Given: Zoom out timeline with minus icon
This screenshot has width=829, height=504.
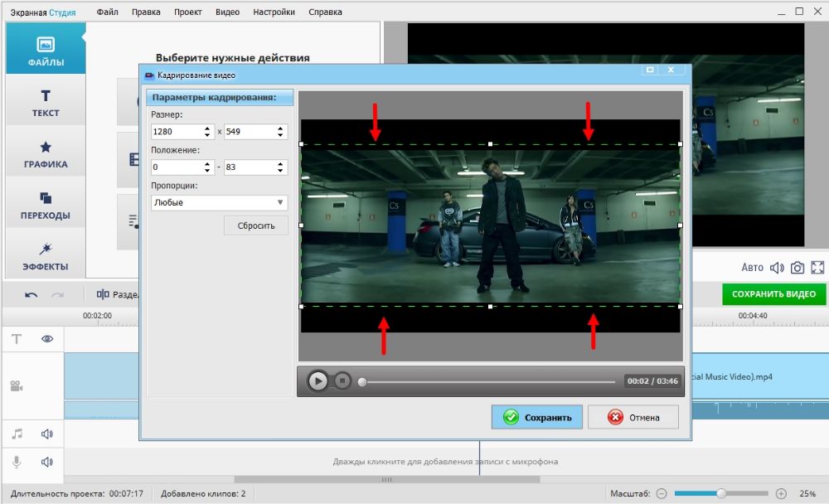Looking at the screenshot, I should click(x=662, y=493).
